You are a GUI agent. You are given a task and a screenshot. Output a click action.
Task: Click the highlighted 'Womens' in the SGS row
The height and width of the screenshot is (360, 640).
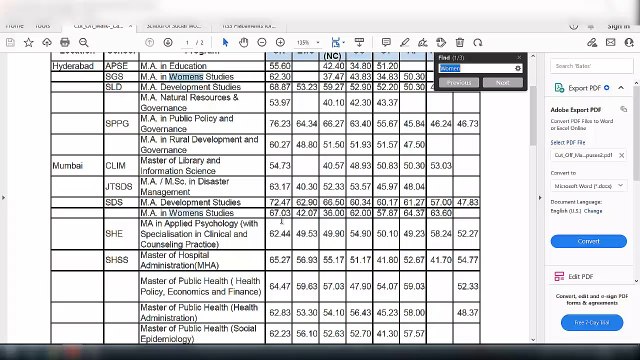coord(186,77)
